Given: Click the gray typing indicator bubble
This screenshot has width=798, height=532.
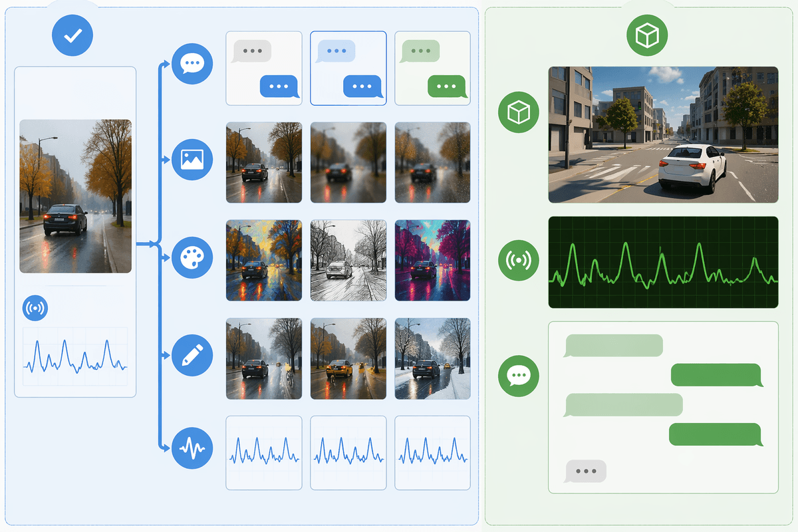Looking at the screenshot, I should click(x=586, y=471).
